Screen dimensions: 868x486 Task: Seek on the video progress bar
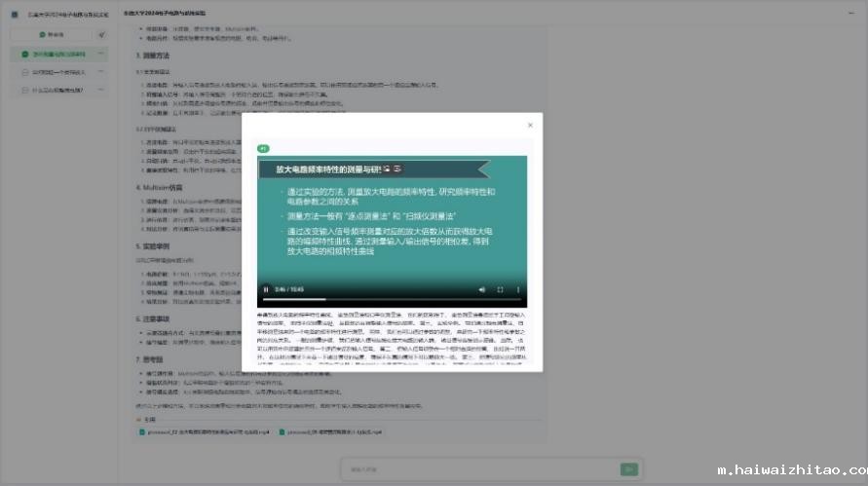[392, 299]
